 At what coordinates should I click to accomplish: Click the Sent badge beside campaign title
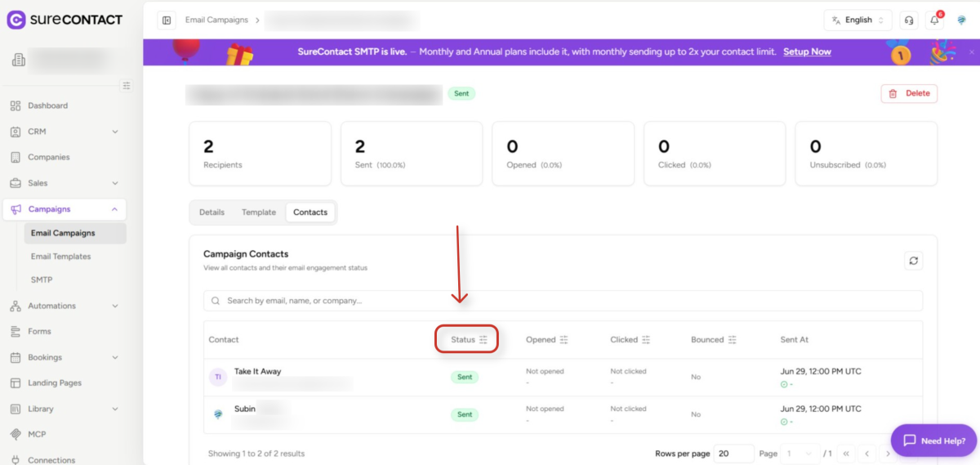coord(461,93)
